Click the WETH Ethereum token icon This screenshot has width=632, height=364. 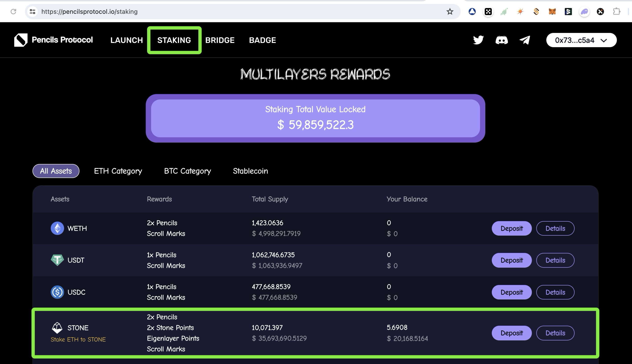tap(57, 228)
